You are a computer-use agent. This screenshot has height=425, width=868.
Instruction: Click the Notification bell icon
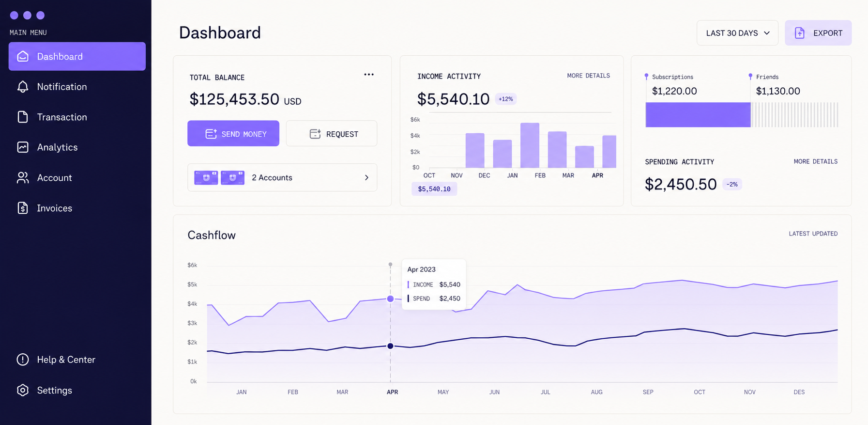[23, 87]
